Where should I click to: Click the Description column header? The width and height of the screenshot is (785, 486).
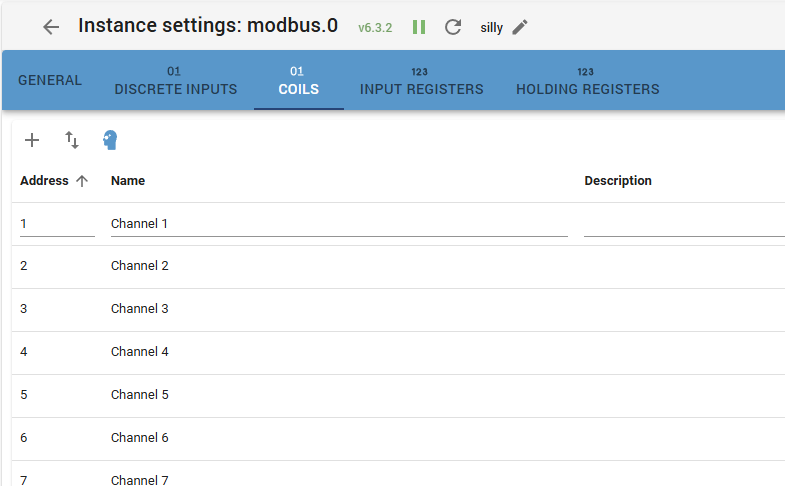(x=618, y=181)
